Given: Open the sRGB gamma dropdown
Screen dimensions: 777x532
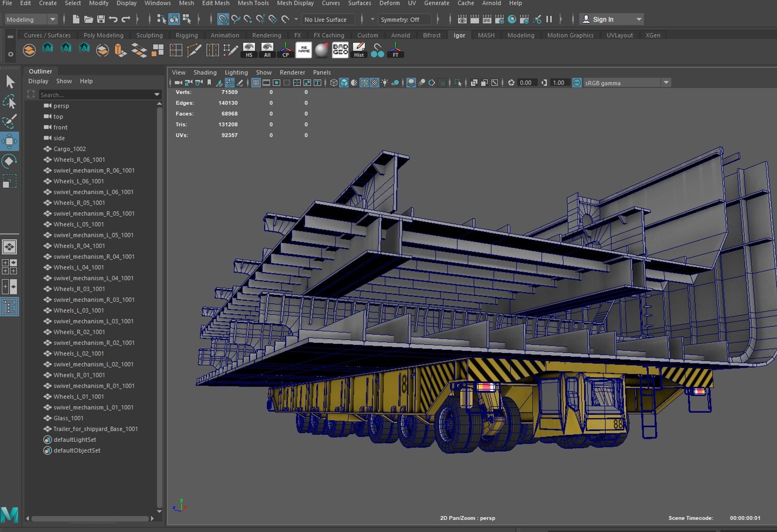Looking at the screenshot, I should tap(627, 83).
